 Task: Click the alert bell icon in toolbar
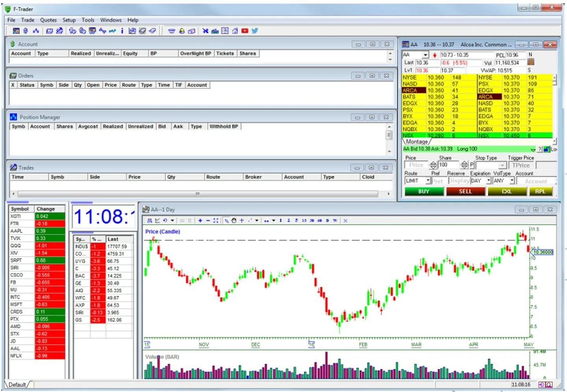(x=182, y=31)
